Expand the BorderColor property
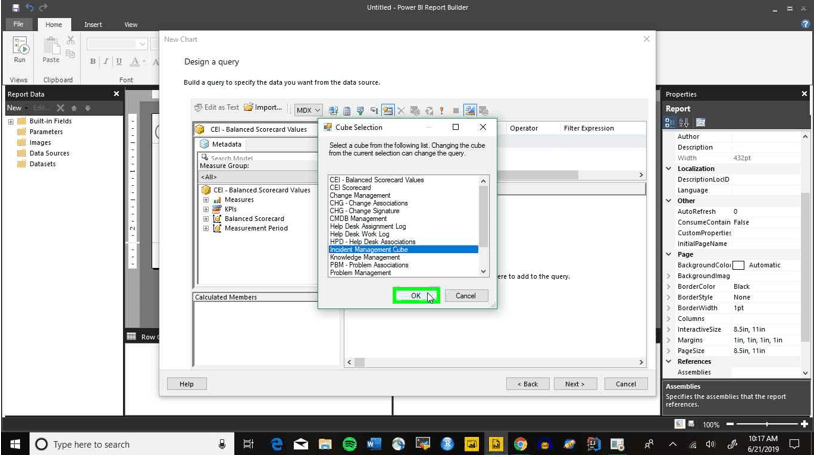 pos(669,287)
